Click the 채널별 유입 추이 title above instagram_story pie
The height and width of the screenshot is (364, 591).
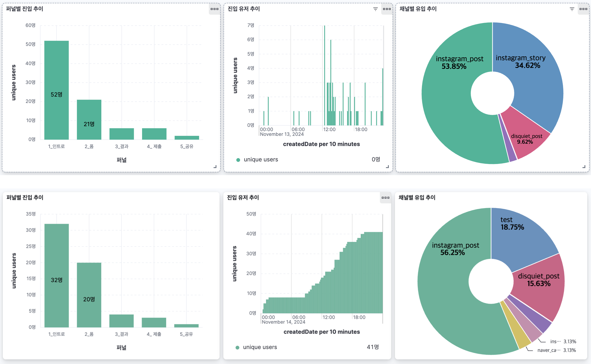(x=418, y=9)
